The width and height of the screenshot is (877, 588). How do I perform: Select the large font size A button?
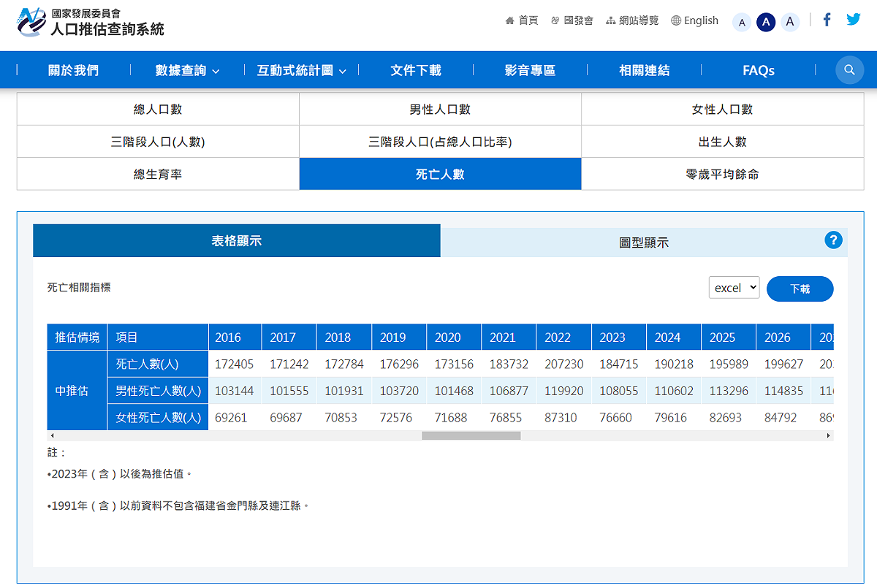pyautogui.click(x=790, y=22)
